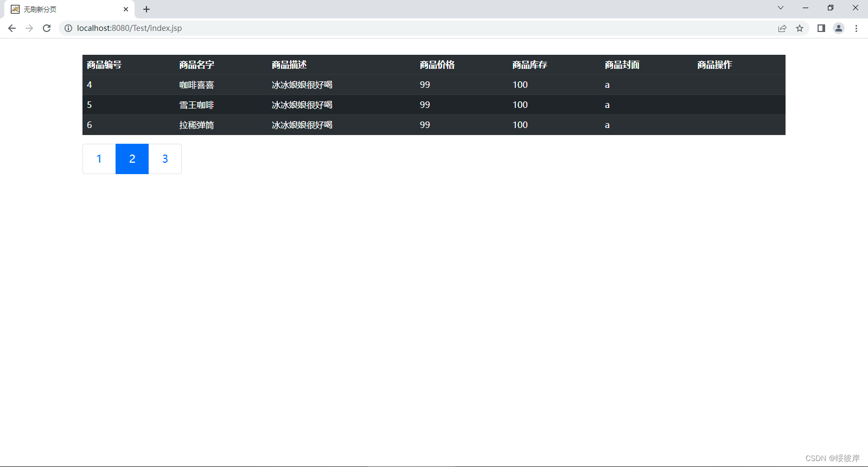This screenshot has height=467, width=868.
Task: Select product number 5 cell
Action: (90, 105)
